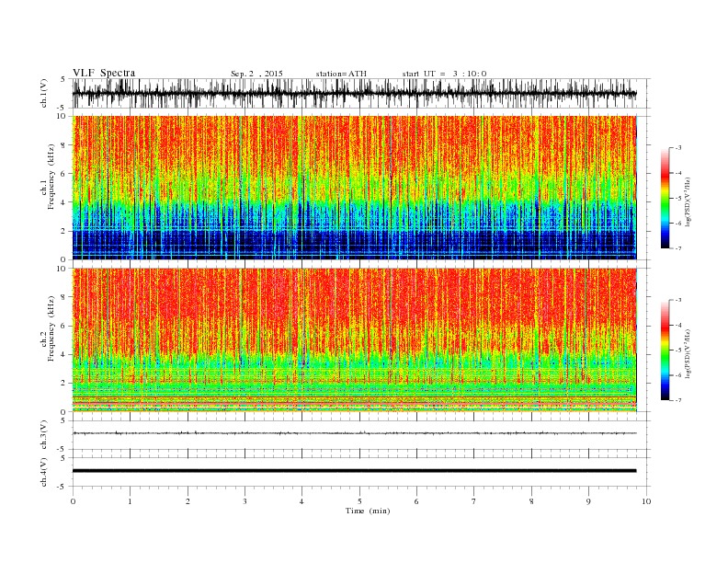Click the time axis tick label '10'
The height and width of the screenshot is (563, 728).
point(646,501)
